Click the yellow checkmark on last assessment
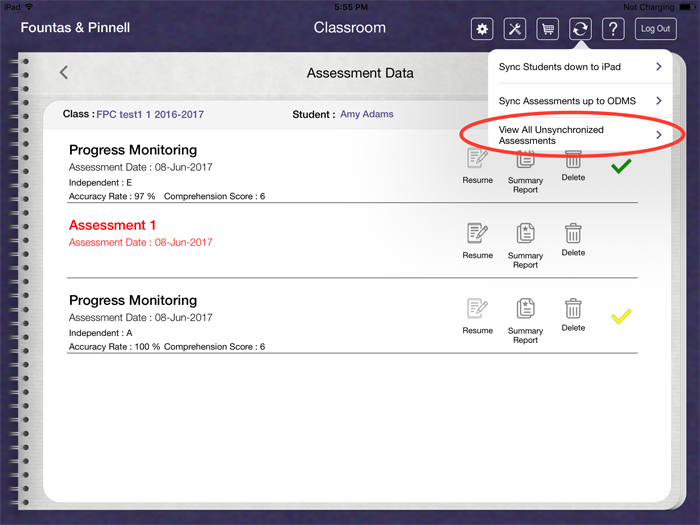 click(621, 317)
